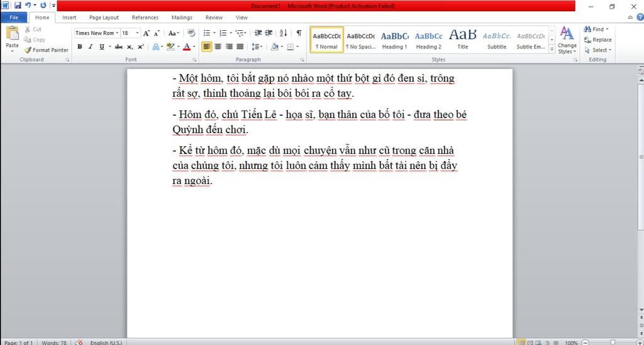
Task: Switch to Draft view in status bar
Action: coord(556,342)
